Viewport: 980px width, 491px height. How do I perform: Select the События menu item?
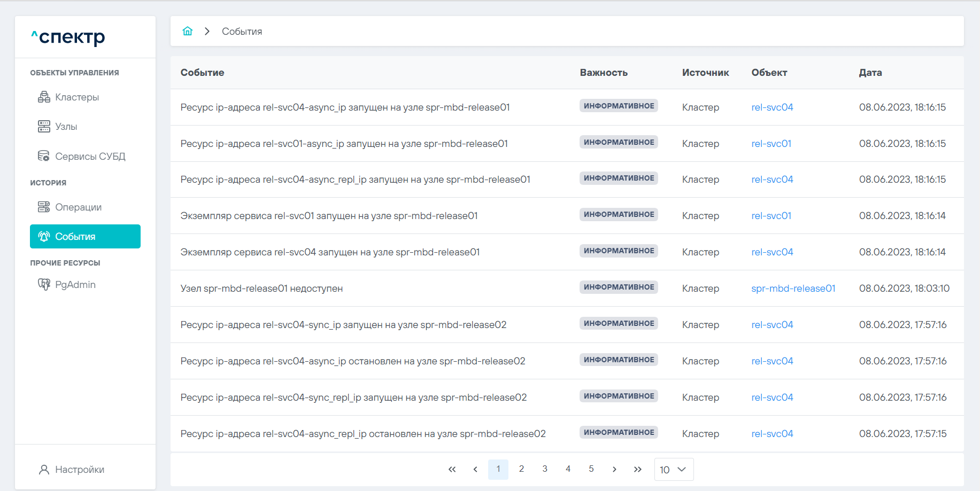pyautogui.click(x=85, y=237)
